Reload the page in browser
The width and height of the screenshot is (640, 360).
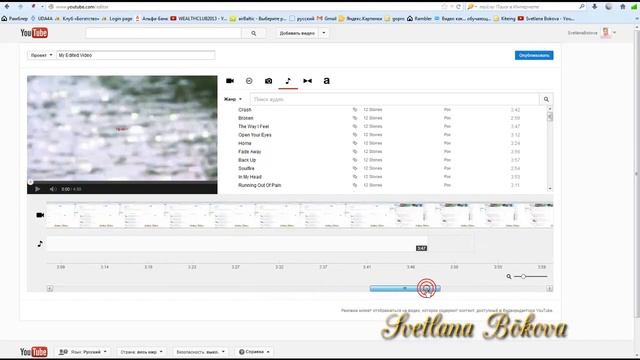(458, 7)
